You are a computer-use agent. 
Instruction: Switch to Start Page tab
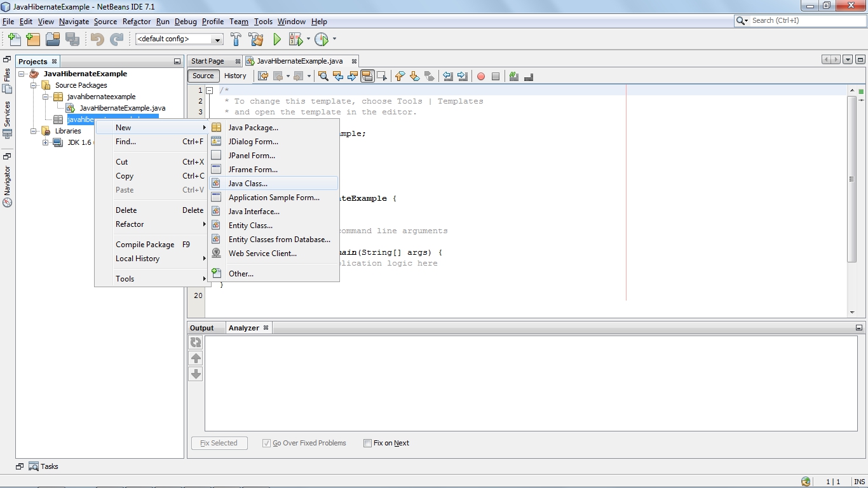(x=215, y=61)
